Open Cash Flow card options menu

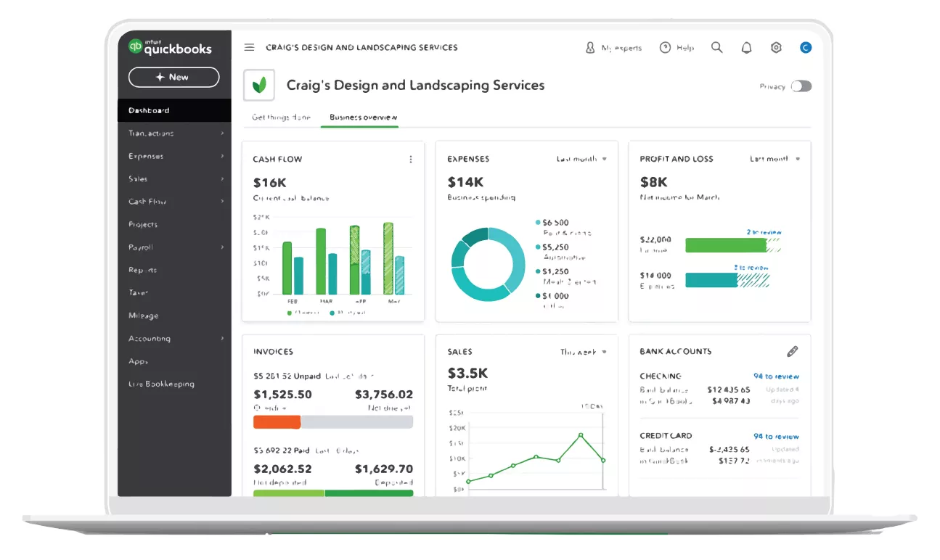point(411,160)
